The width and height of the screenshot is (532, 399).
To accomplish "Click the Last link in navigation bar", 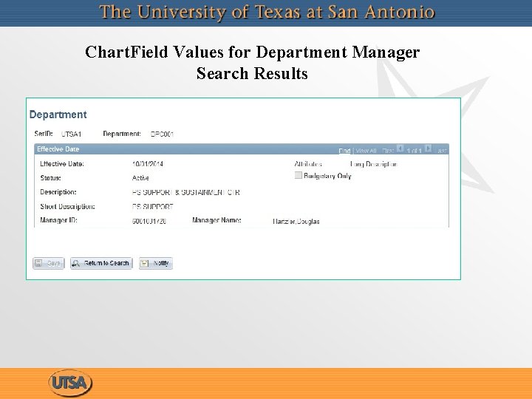I will pos(442,151).
